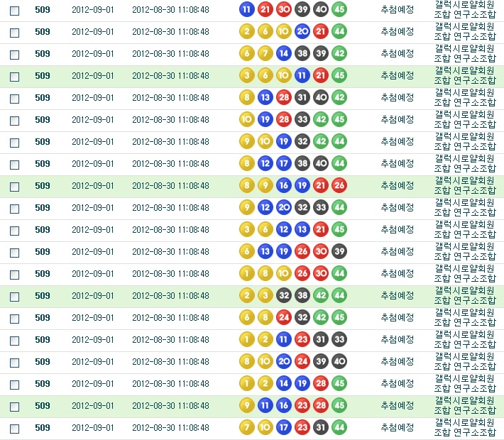Click the timestamp in the 1-8-10-26 row

pos(170,273)
